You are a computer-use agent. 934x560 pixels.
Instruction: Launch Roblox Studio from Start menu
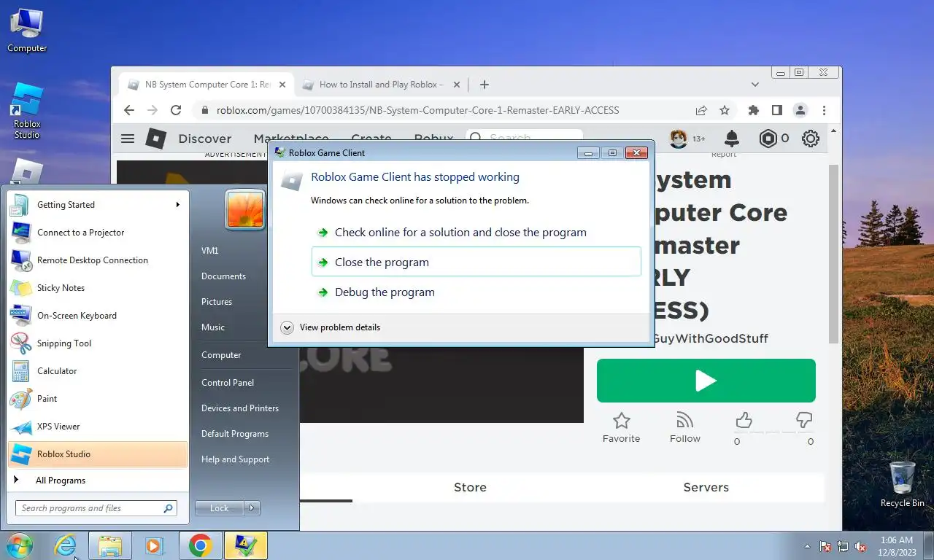tap(98, 454)
